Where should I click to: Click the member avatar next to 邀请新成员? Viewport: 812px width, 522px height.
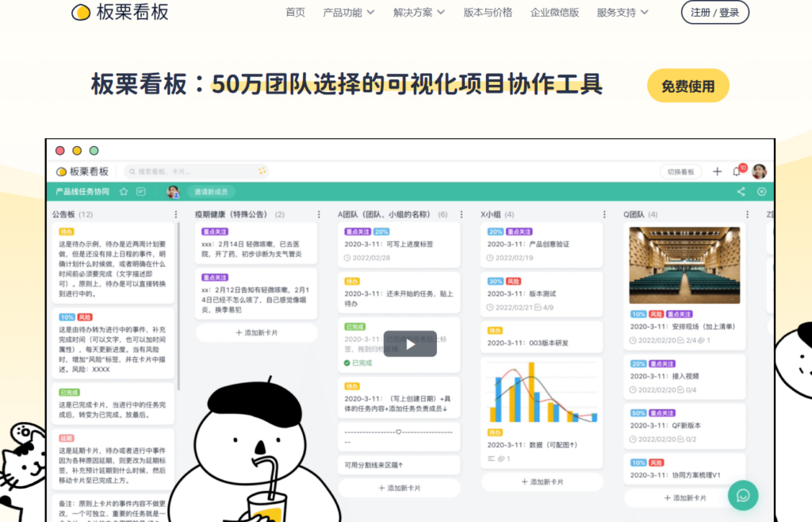(x=173, y=190)
